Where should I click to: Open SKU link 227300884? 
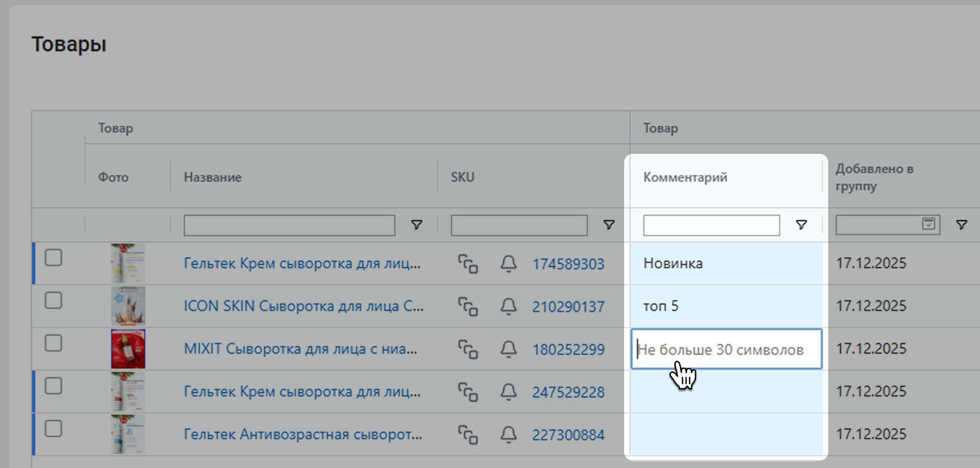coord(568,435)
